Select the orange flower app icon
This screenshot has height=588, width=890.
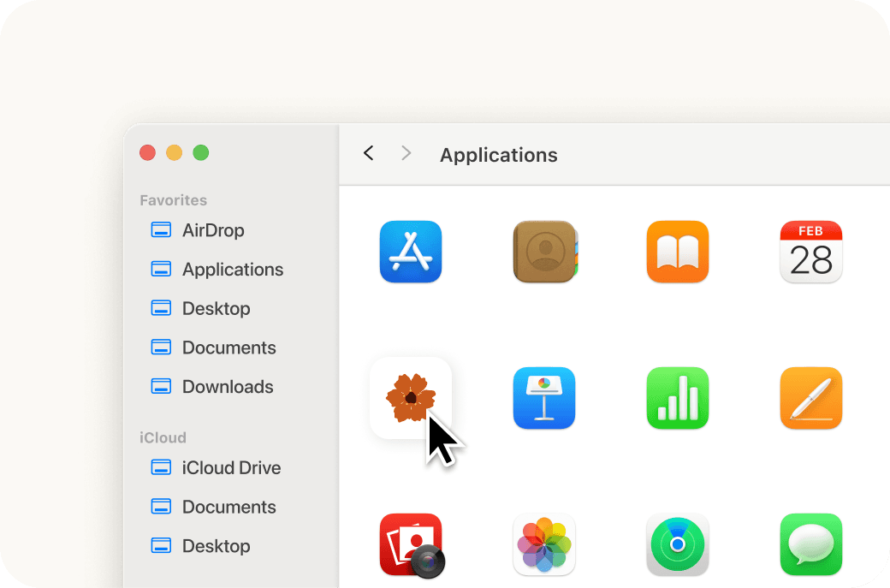click(x=411, y=398)
